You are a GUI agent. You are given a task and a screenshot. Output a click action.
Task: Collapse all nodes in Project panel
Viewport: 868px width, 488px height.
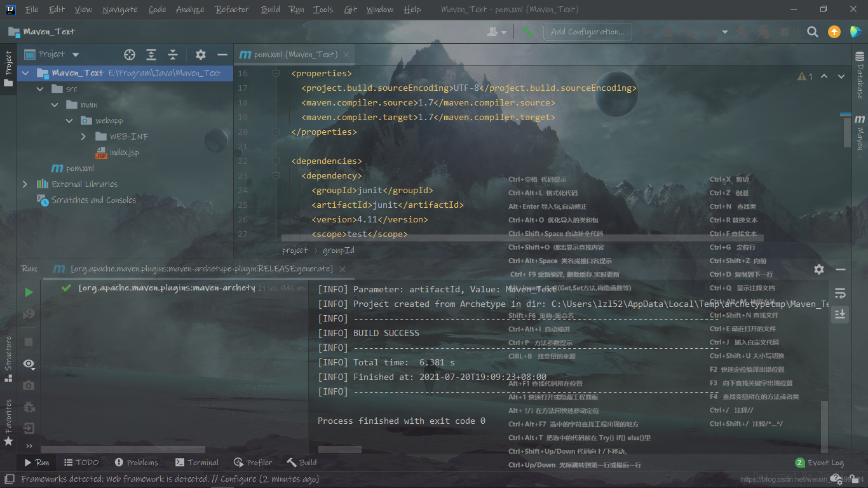tap(173, 55)
